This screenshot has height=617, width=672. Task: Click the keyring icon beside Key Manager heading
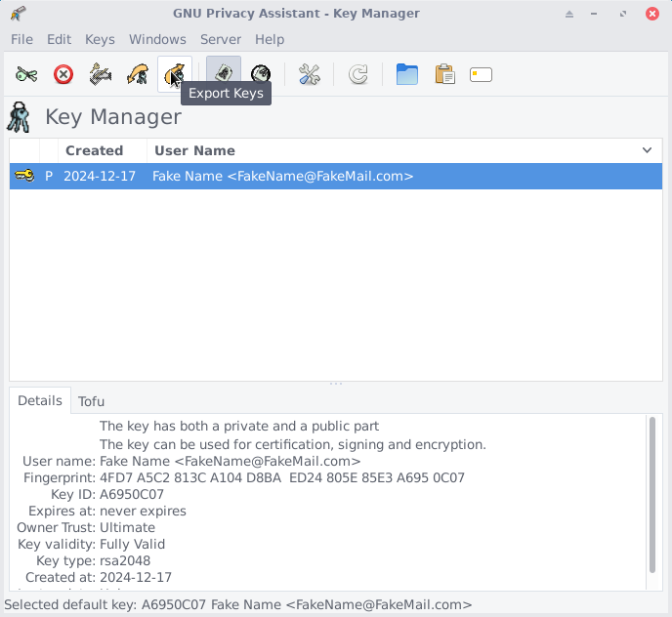(19, 117)
